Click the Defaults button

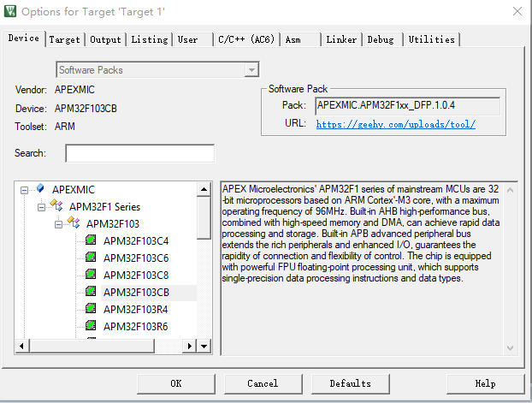[x=350, y=383]
